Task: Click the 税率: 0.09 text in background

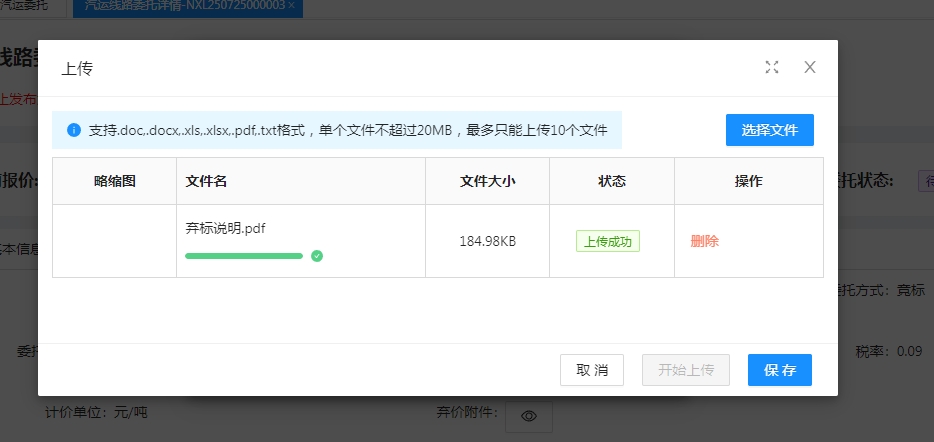Action: click(x=889, y=351)
